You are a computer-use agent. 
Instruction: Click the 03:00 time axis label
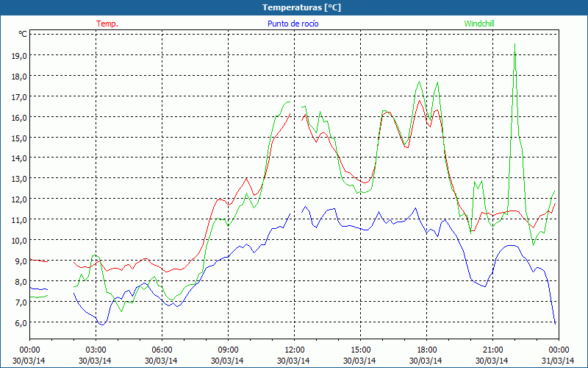[96, 350]
